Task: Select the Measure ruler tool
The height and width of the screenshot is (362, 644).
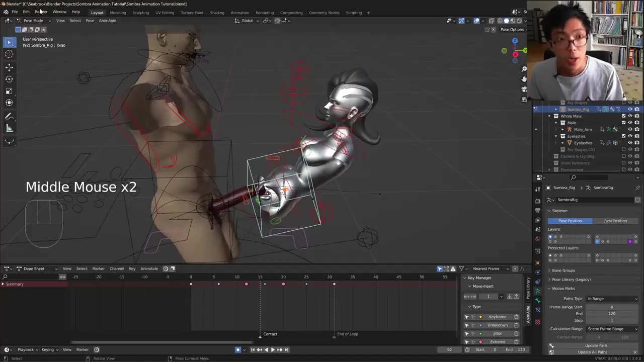Action: (9, 128)
